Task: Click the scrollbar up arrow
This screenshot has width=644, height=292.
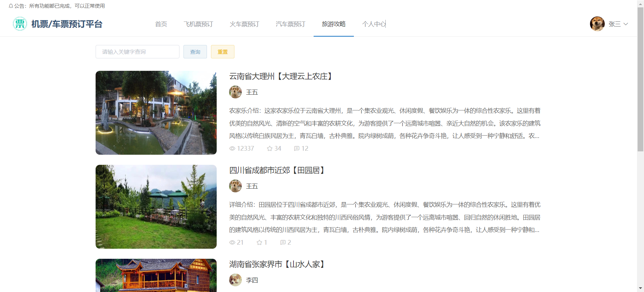Action: click(640, 4)
